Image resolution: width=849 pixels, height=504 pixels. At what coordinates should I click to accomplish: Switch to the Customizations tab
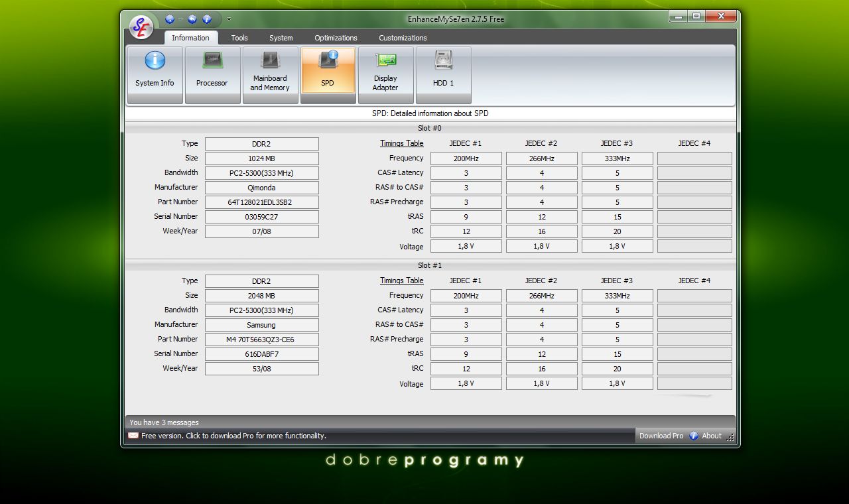tap(403, 38)
